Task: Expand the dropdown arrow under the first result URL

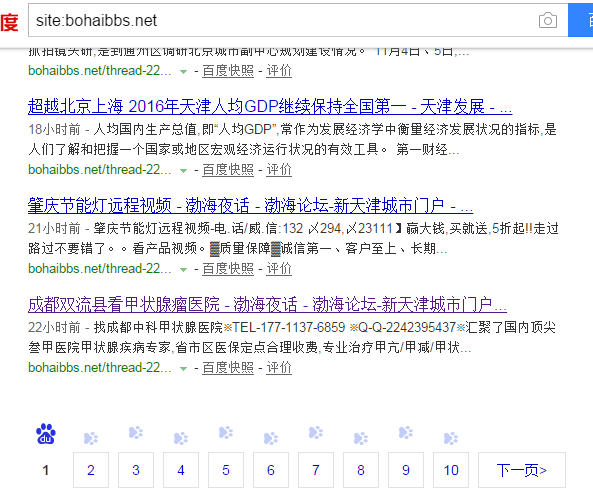Action: coord(183,71)
